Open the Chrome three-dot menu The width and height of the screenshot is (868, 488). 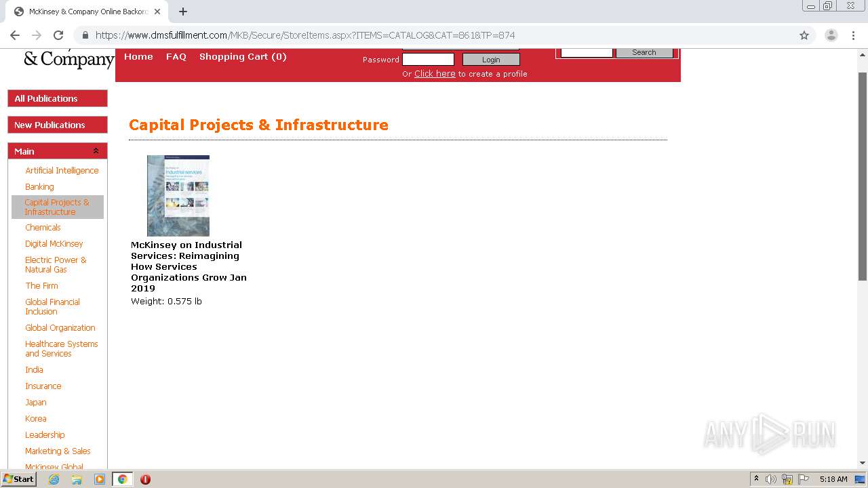click(x=853, y=35)
